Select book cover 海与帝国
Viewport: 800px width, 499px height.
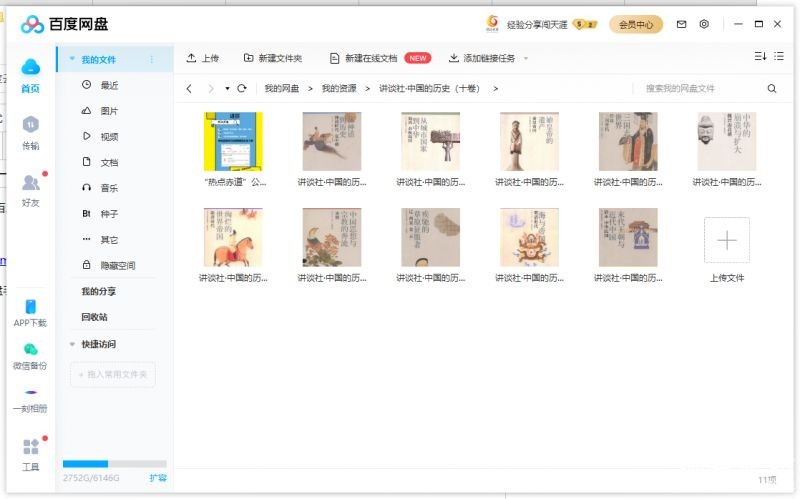tap(530, 237)
